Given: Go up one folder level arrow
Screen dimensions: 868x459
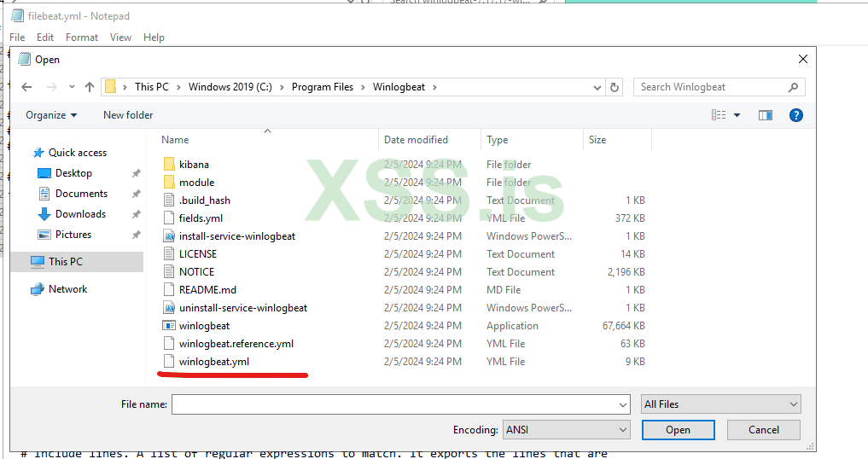Looking at the screenshot, I should (90, 87).
